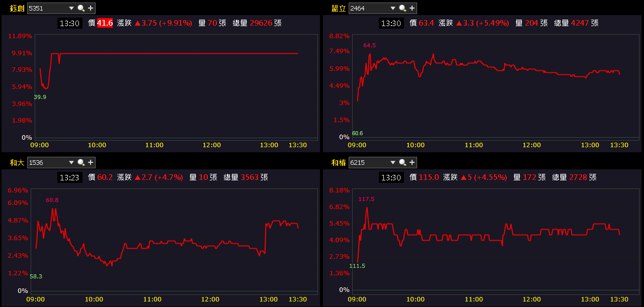644x307 pixels.
Task: Click the low label 60.6 on the 盟立 chart
Action: (x=357, y=133)
